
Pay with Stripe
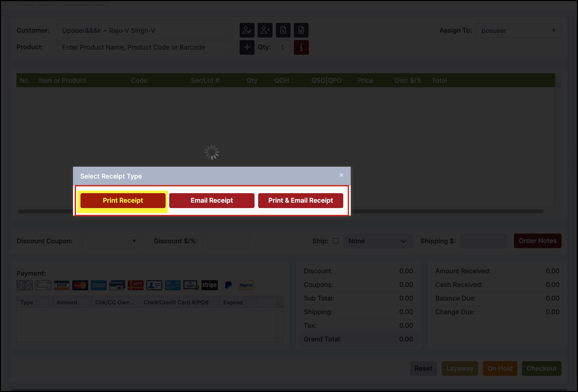click(210, 285)
